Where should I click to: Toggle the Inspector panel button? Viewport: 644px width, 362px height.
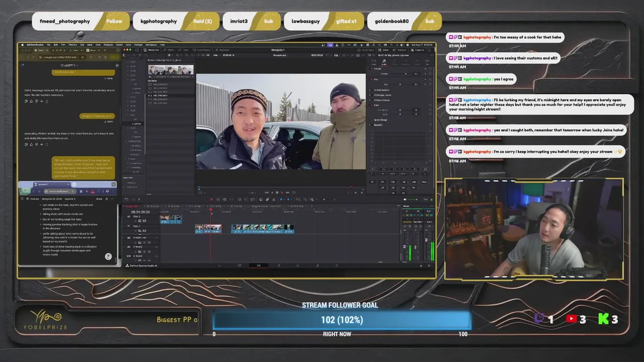pos(418,50)
